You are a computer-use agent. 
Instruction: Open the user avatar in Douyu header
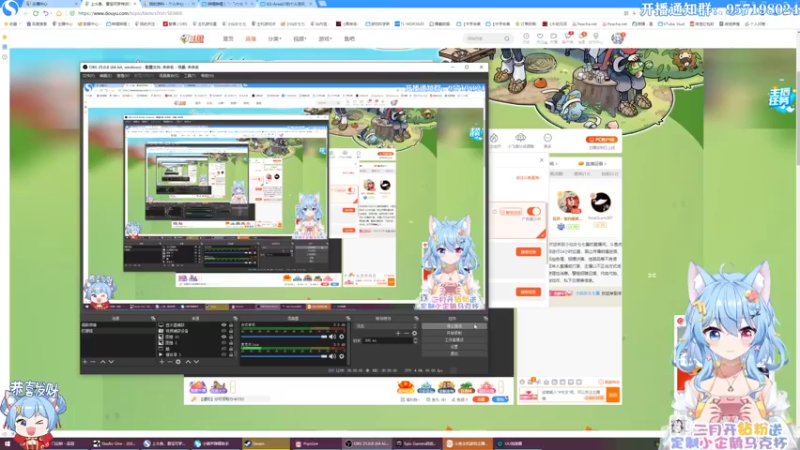pyautogui.click(x=617, y=38)
